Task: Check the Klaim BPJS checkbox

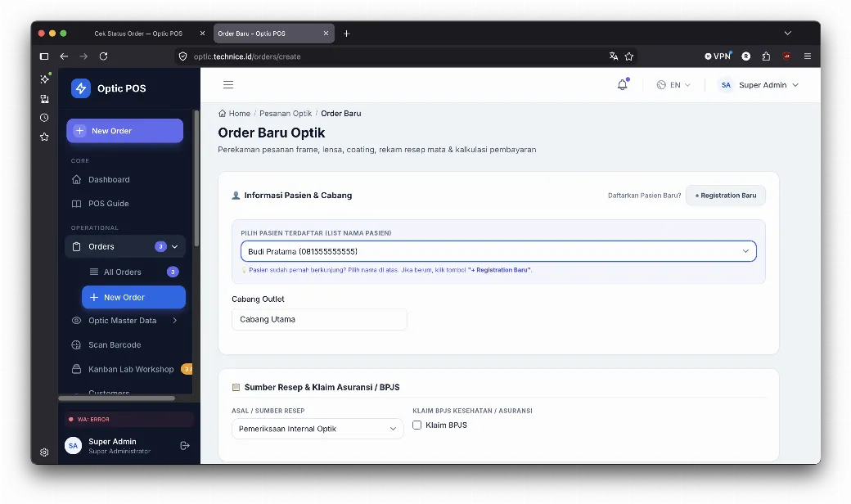Action: 416,425
